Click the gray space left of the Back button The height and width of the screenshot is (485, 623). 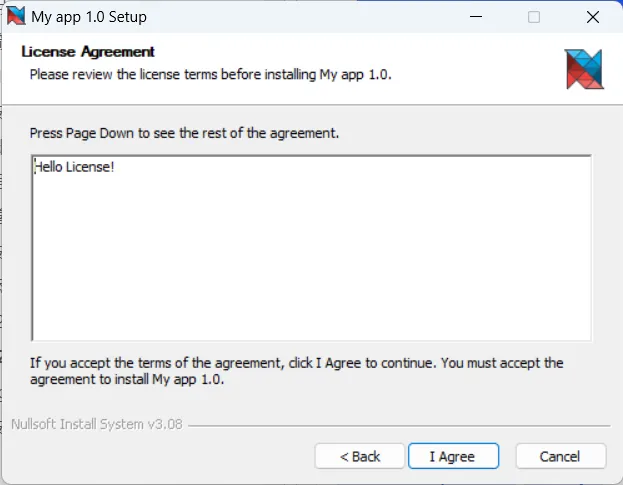point(160,456)
